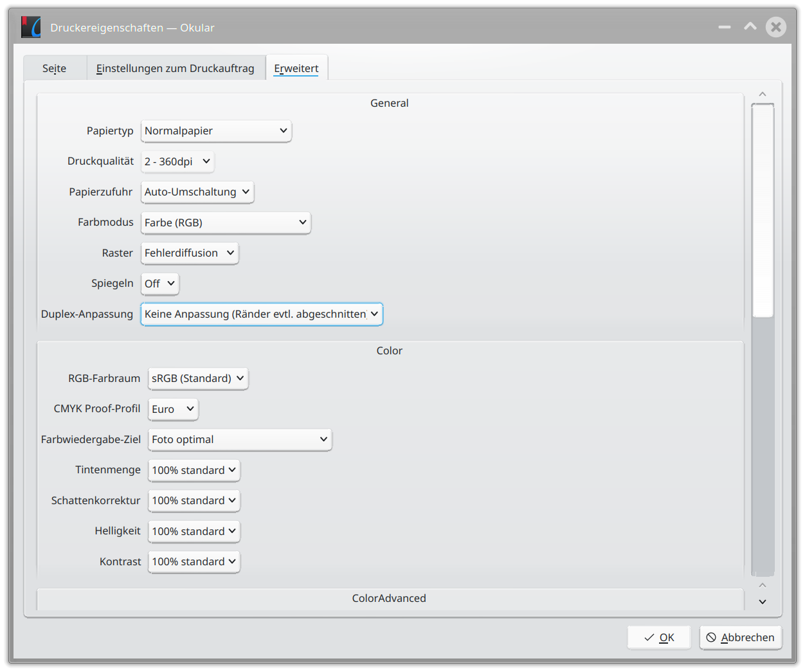Image resolution: width=805 pixels, height=672 pixels.
Task: Click the Okular app icon in title bar
Action: click(31, 27)
